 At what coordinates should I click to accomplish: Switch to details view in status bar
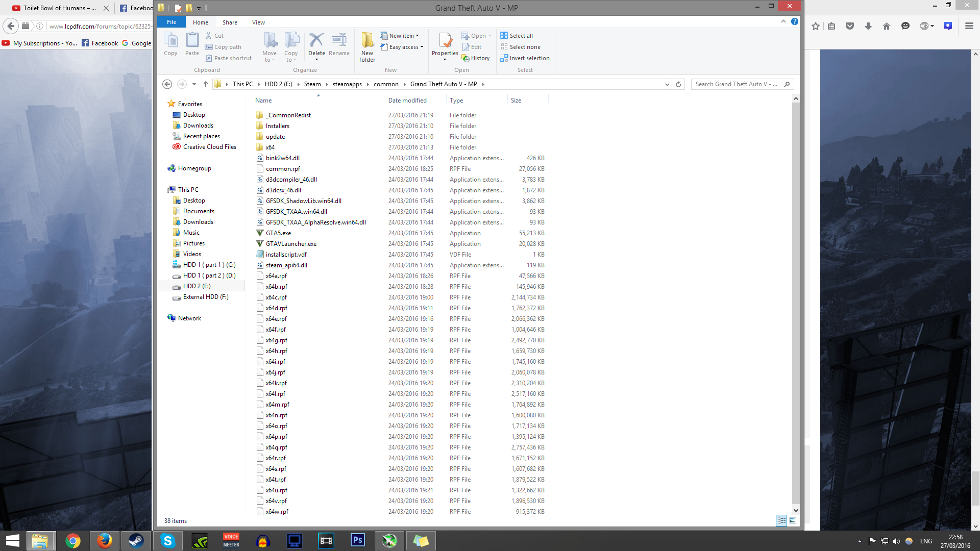tap(781, 521)
